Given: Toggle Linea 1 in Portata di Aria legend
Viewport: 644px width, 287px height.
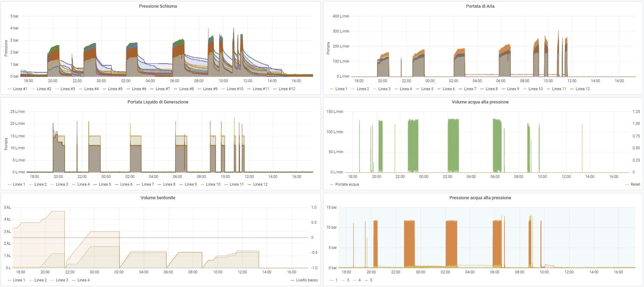Looking at the screenshot, I should click(x=341, y=89).
